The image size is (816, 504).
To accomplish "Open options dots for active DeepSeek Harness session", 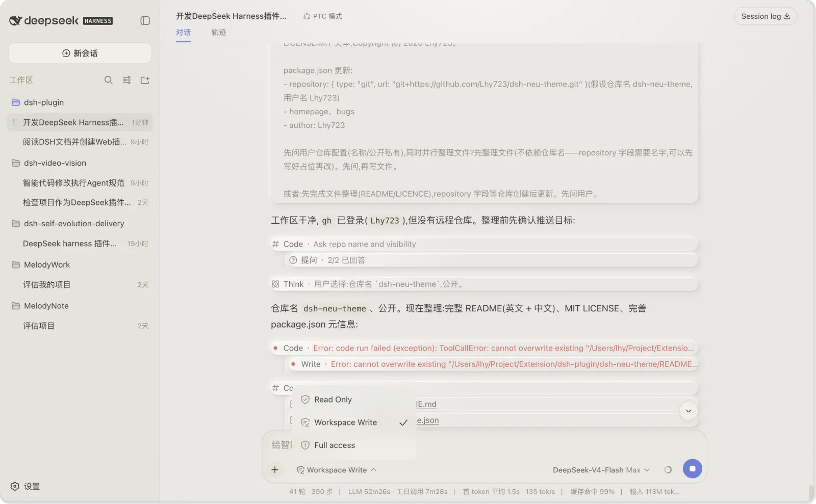I will point(14,122).
